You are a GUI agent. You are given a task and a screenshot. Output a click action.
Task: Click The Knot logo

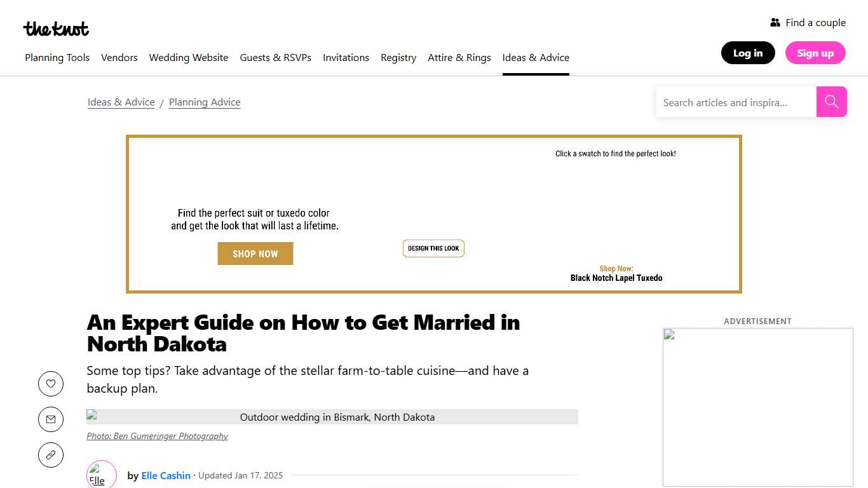click(56, 28)
